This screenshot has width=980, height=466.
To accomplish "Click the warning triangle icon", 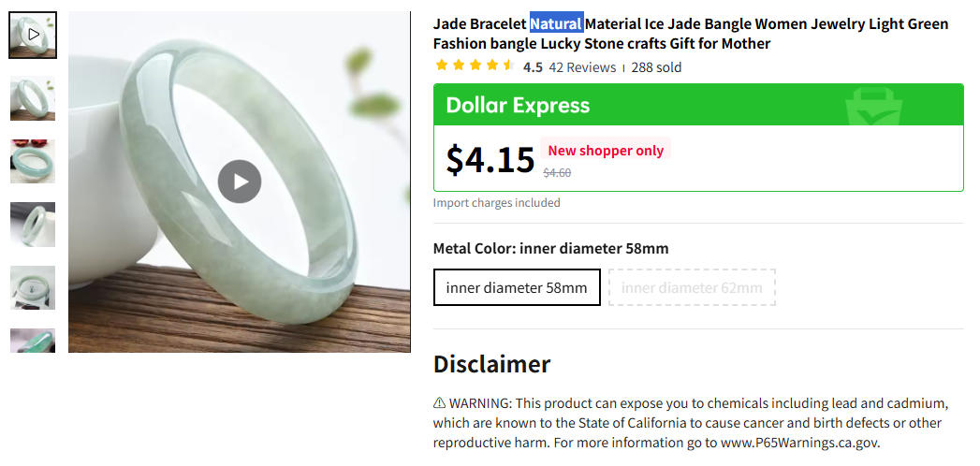I will coord(440,403).
